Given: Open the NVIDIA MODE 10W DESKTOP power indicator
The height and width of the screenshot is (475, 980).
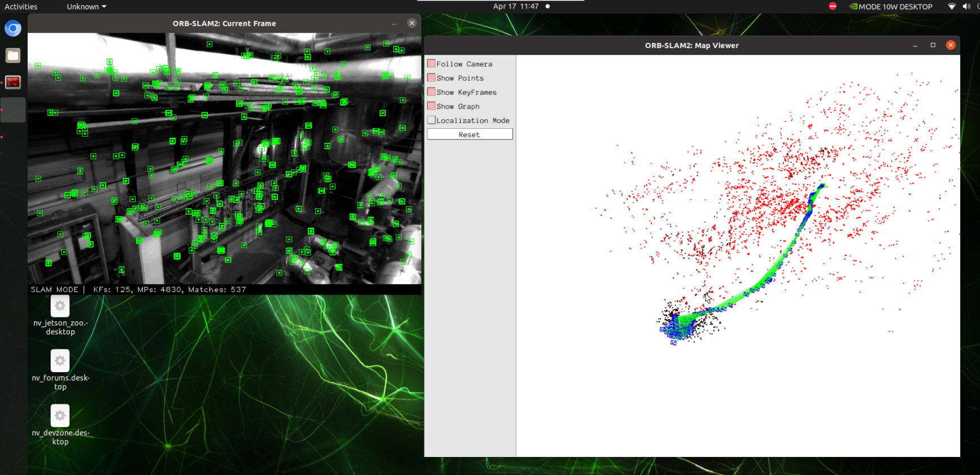Looking at the screenshot, I should pos(891,7).
